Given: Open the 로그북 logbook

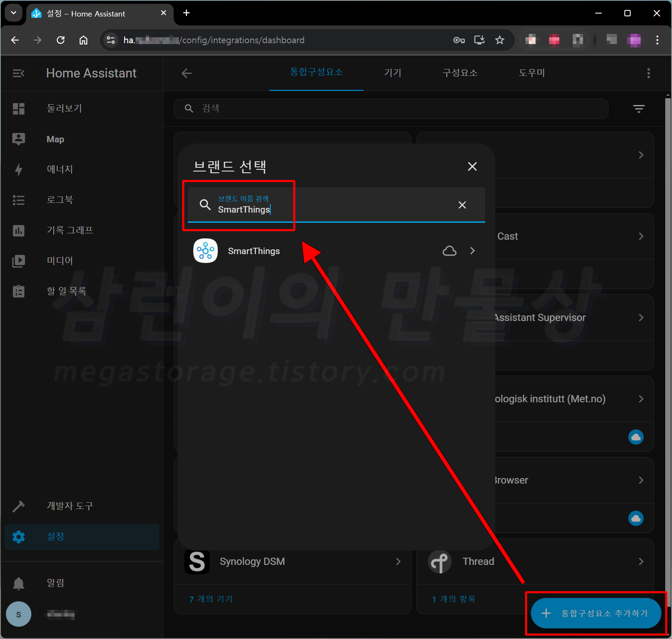Looking at the screenshot, I should pyautogui.click(x=82, y=200).
